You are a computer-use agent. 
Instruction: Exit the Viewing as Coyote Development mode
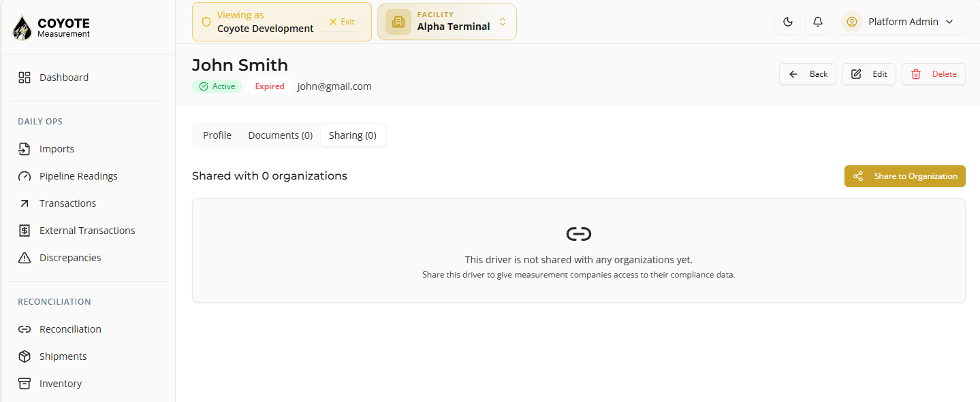click(x=341, y=22)
